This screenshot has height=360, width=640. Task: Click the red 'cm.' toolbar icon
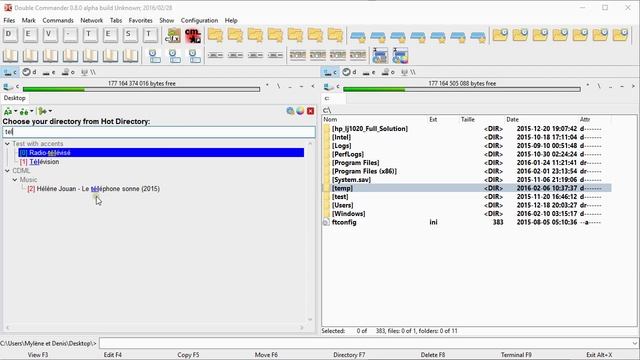coord(193,36)
